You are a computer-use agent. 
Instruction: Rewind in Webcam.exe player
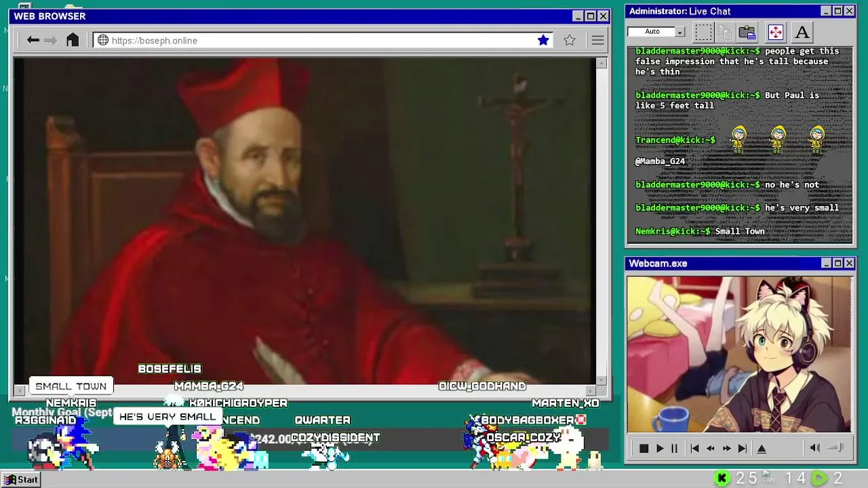[x=711, y=448]
